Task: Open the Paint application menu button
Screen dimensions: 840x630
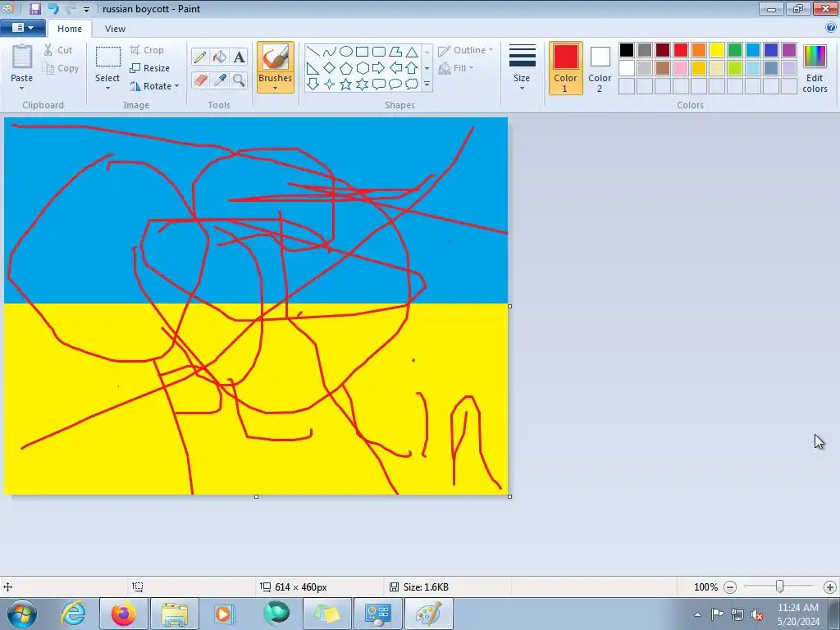Action: tap(22, 28)
